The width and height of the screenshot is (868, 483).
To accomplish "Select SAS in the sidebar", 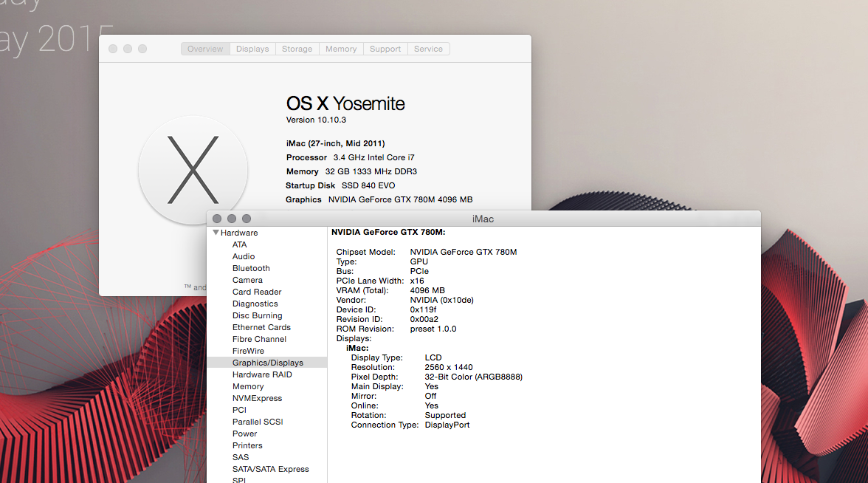I will (x=241, y=457).
